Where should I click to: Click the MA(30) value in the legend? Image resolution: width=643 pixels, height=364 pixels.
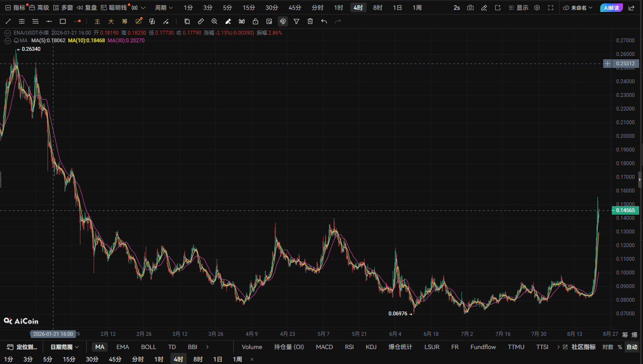[126, 41]
